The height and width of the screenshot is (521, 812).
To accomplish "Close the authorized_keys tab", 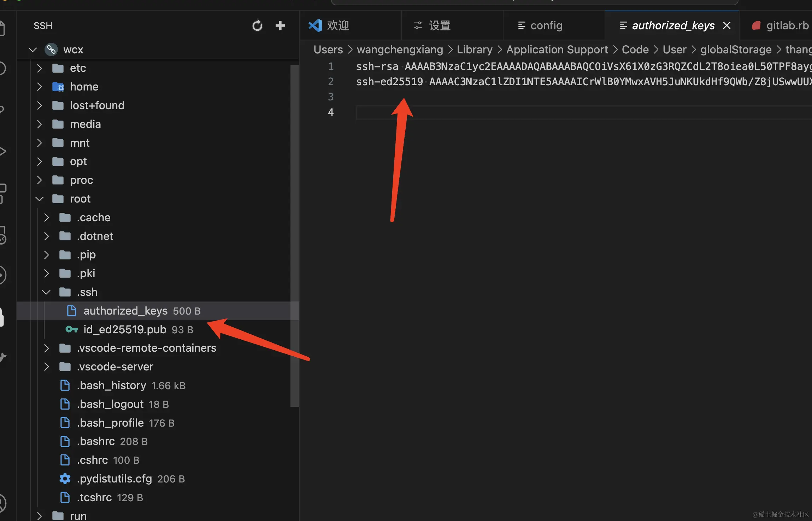I will click(727, 25).
